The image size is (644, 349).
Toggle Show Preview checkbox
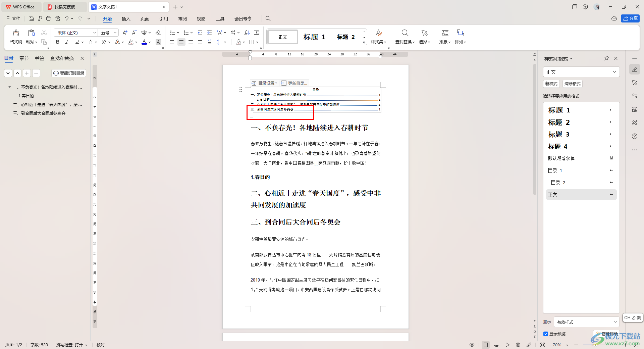(546, 334)
